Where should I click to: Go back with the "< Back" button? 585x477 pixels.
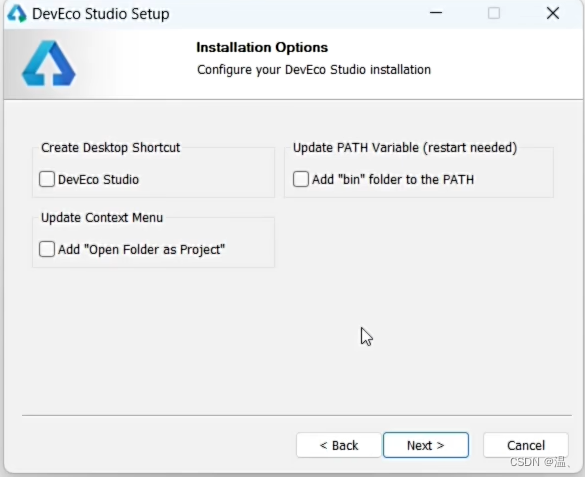(x=339, y=445)
